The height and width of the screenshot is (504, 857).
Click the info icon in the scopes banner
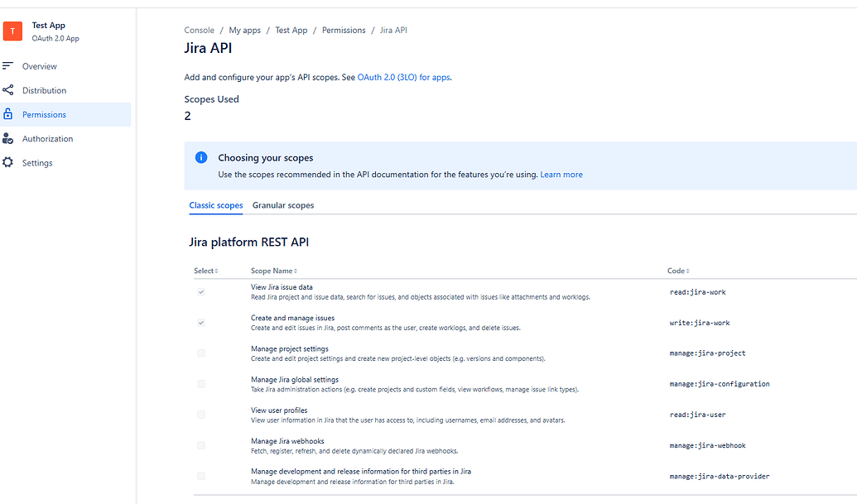[x=200, y=158]
